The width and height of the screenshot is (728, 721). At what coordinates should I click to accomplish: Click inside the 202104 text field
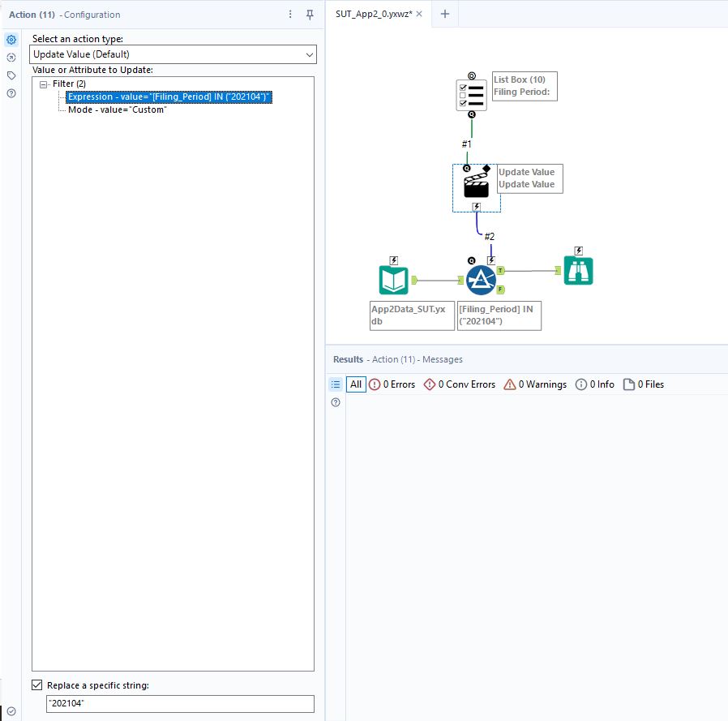click(178, 703)
